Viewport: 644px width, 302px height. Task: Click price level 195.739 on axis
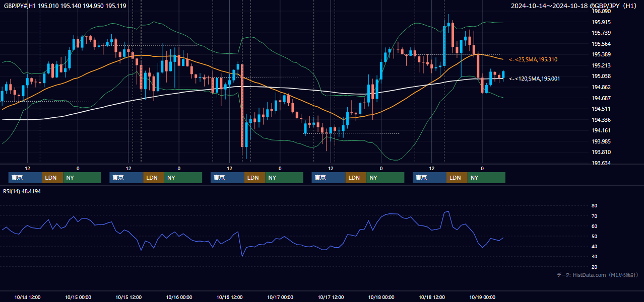tap(601, 33)
